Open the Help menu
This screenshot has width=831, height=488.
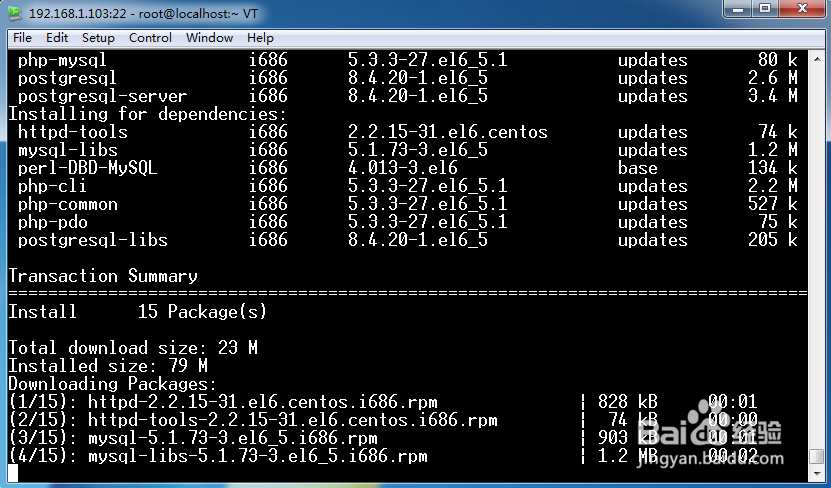pos(260,38)
